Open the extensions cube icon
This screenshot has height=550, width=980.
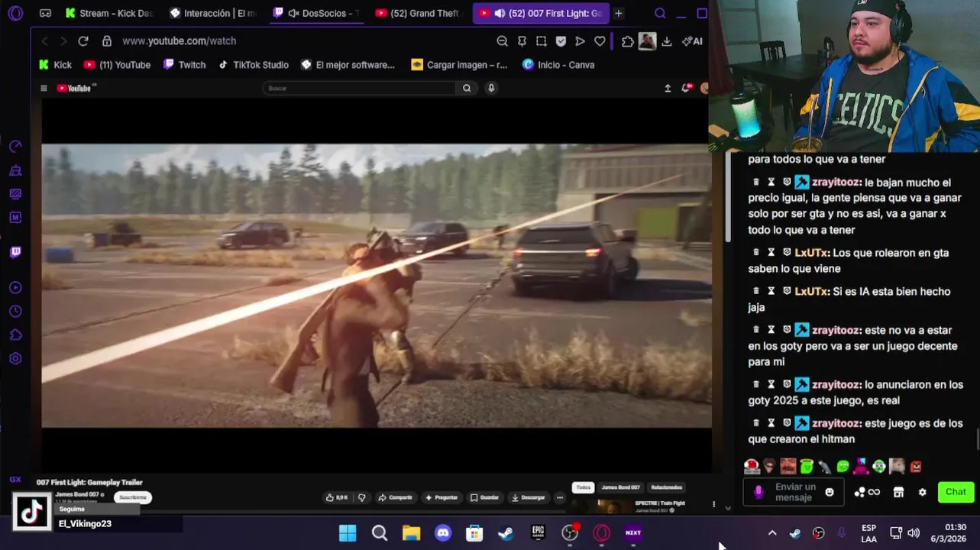628,41
